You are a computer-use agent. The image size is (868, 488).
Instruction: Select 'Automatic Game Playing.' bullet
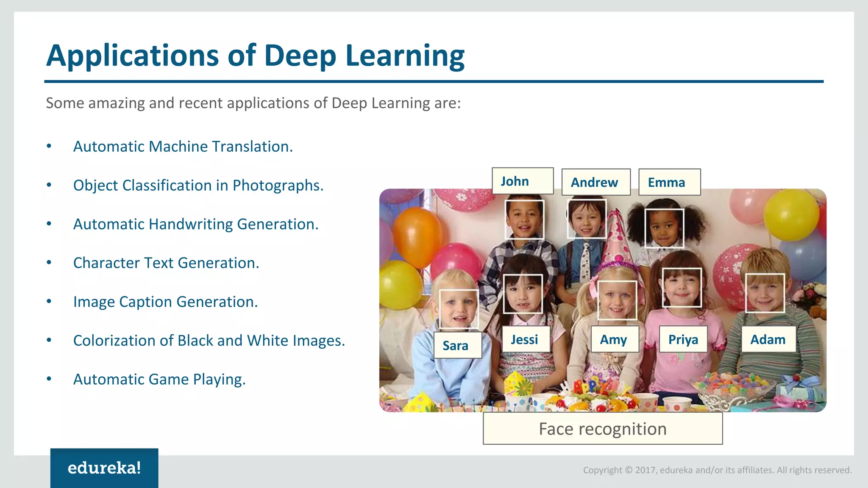159,380
